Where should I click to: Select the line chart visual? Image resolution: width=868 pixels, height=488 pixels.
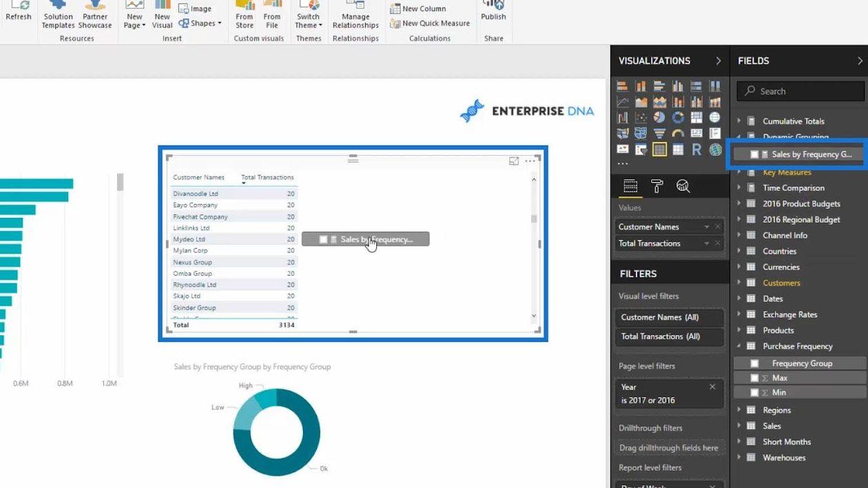coord(623,102)
